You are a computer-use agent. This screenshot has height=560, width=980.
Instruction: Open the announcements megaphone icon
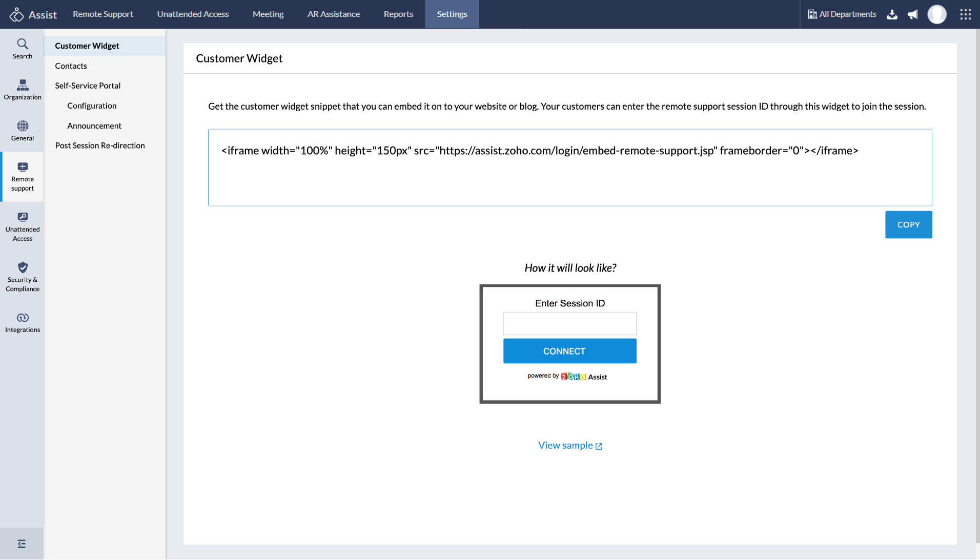[913, 14]
